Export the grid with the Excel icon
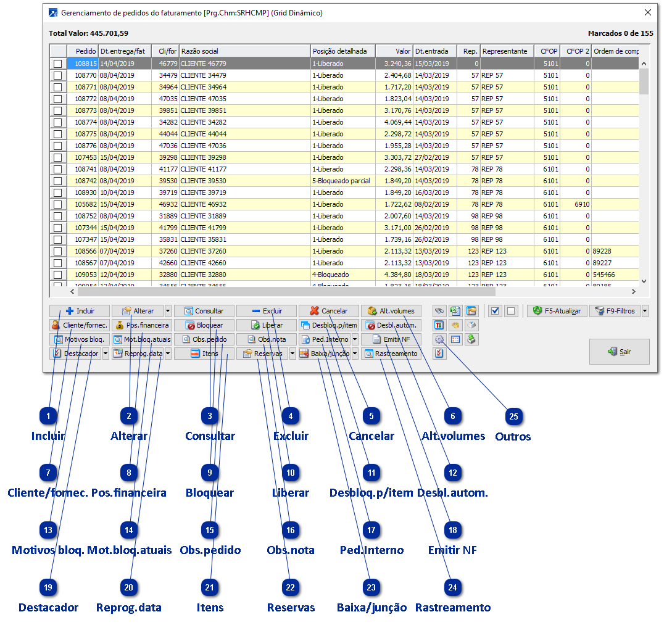Viewport: 672px width, 625px height. point(455,311)
